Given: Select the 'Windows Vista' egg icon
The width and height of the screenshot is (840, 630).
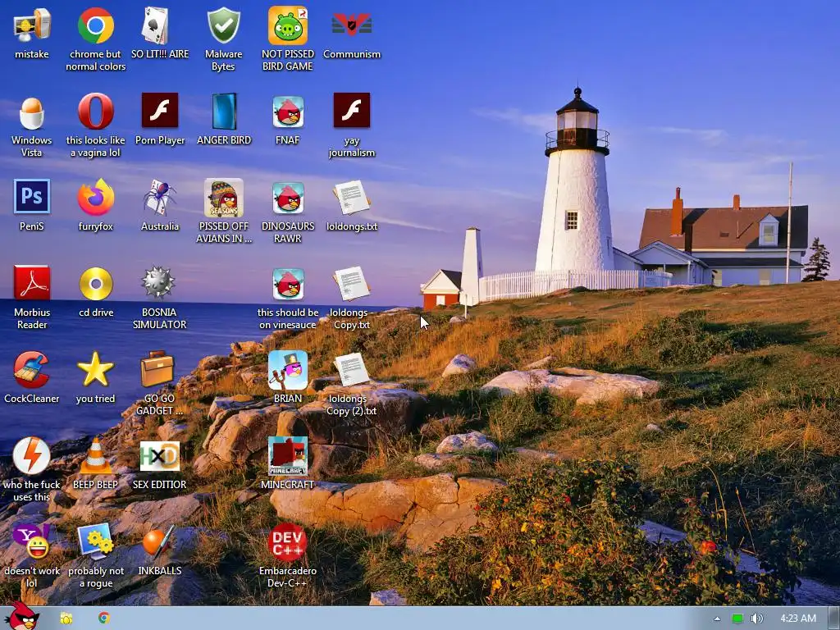Looking at the screenshot, I should [x=32, y=112].
